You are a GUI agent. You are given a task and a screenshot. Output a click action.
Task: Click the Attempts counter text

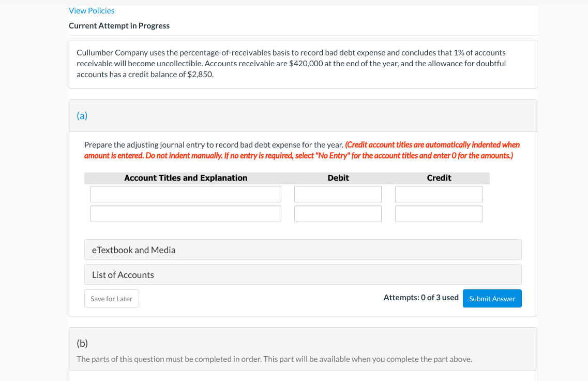click(421, 298)
